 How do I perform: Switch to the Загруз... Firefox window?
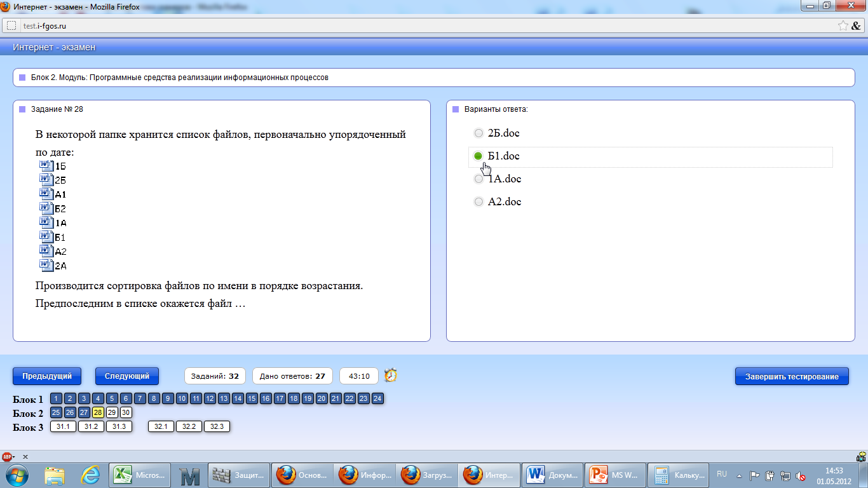pyautogui.click(x=426, y=475)
